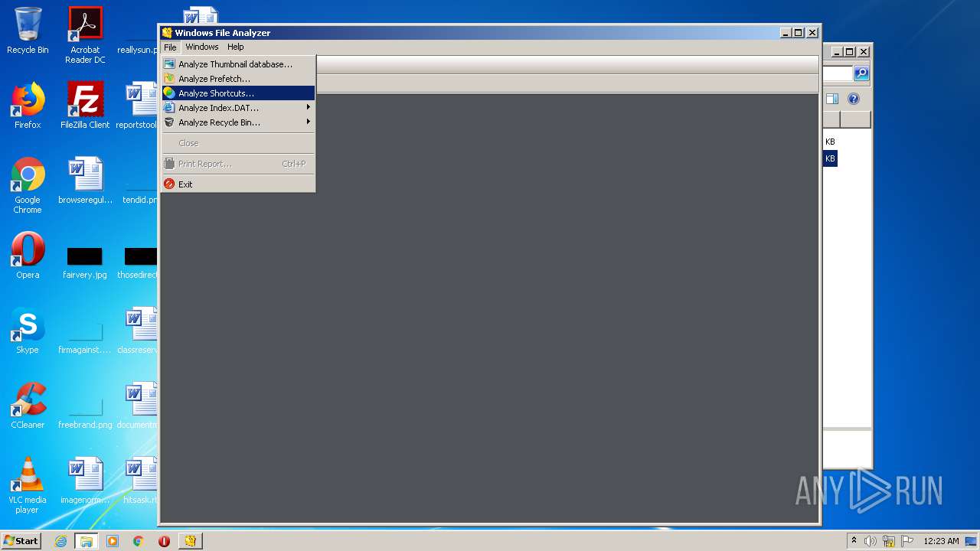Image resolution: width=980 pixels, height=551 pixels.
Task: Minimize the Windows File Analyzer window
Action: pos(786,33)
